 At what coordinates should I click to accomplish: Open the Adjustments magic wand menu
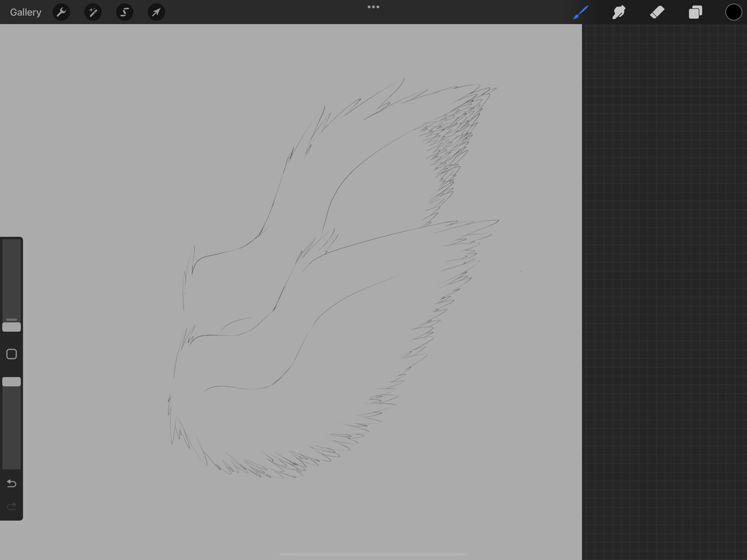(93, 12)
